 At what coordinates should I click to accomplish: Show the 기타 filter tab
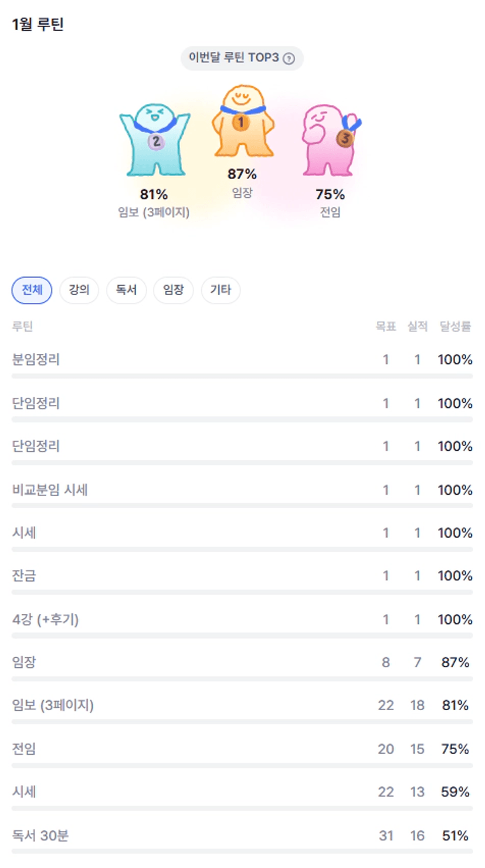221,290
